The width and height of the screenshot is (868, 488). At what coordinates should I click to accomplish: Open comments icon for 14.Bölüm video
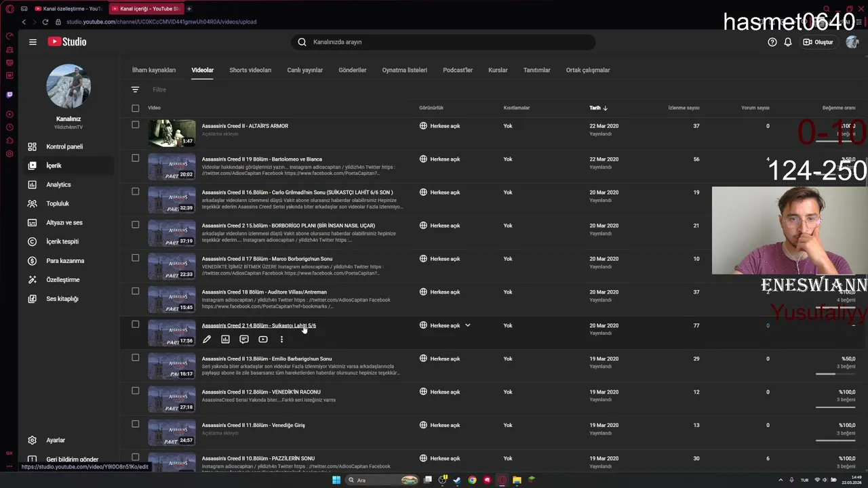(244, 340)
